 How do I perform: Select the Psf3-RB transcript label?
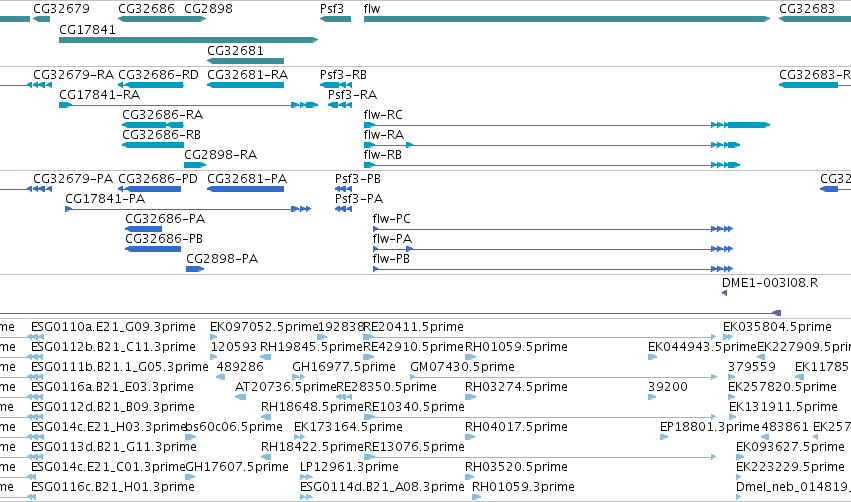pyautogui.click(x=343, y=75)
